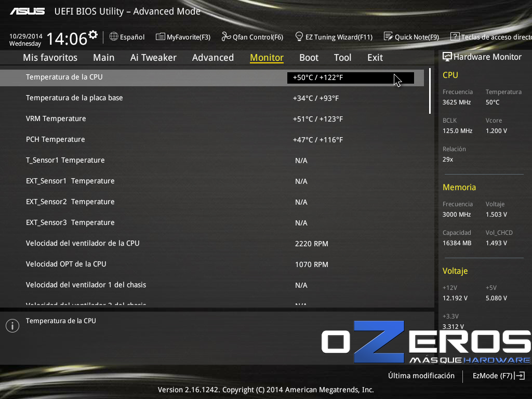This screenshot has width=532, height=399.
Task: Click the 3000 MHz memory frequency
Action: coord(457,215)
